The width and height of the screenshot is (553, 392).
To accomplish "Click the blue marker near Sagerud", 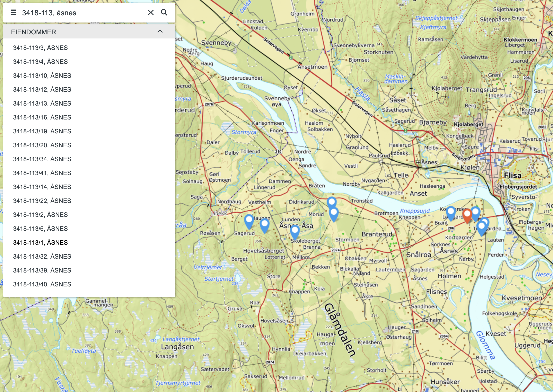I will pos(249,221).
